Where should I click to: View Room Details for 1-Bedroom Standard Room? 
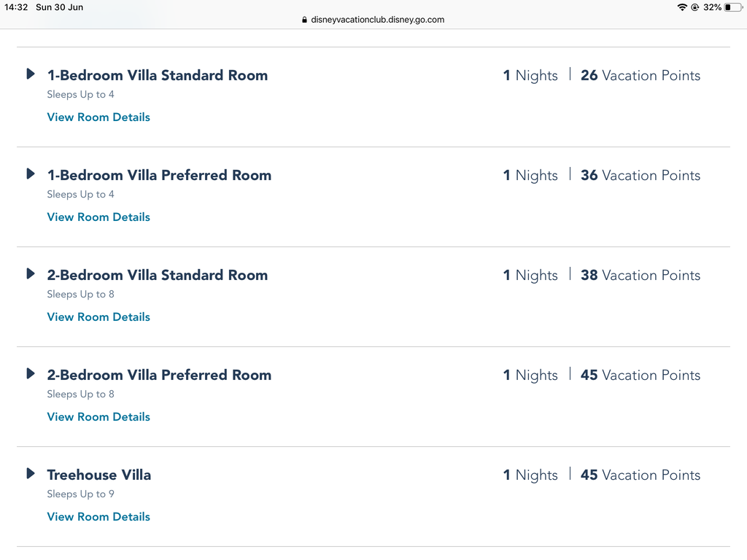(98, 117)
